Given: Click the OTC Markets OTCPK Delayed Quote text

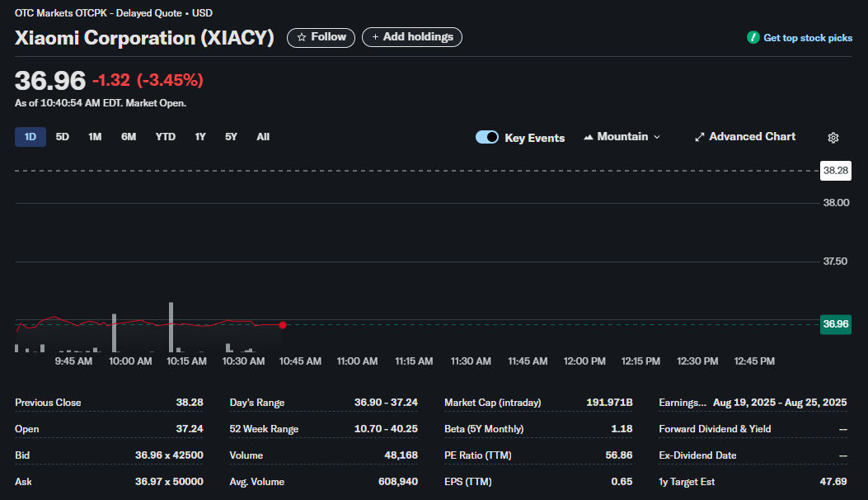Looking at the screenshot, I should [x=114, y=13].
